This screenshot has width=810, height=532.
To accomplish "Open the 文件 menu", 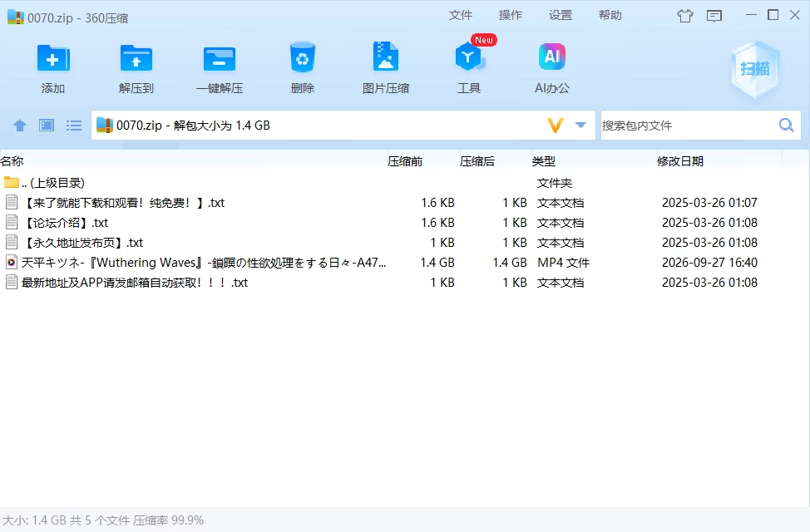I will 460,15.
